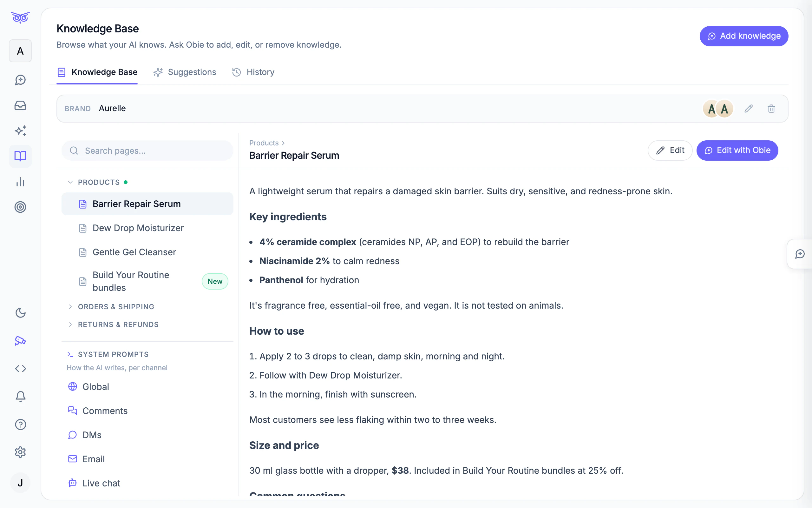Open the notifications bell icon

(20, 397)
